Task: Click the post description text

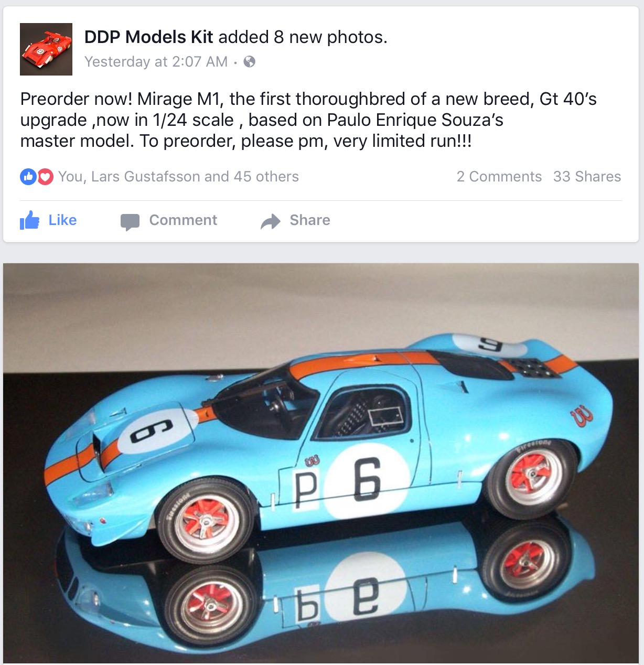Action: tap(308, 120)
